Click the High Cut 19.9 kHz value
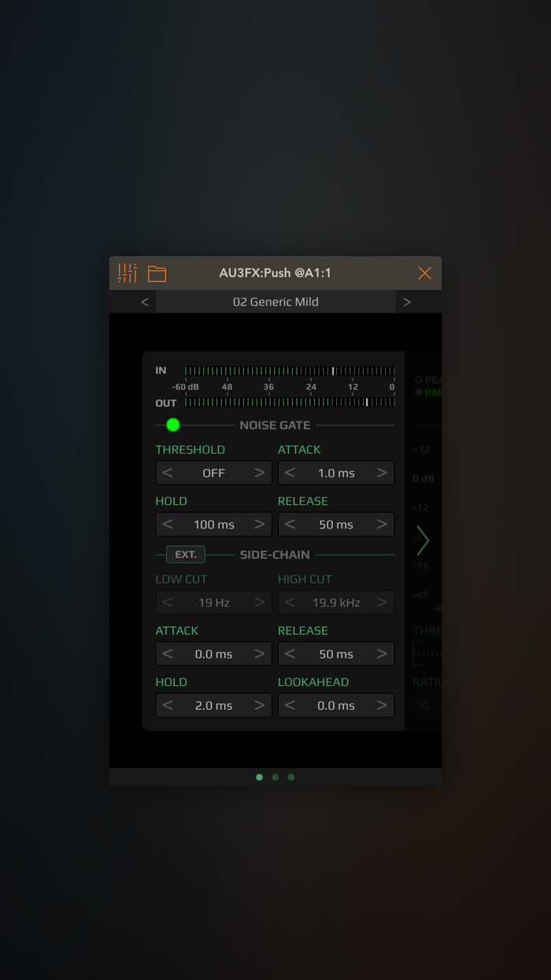Viewport: 551px width, 980px height. click(336, 602)
